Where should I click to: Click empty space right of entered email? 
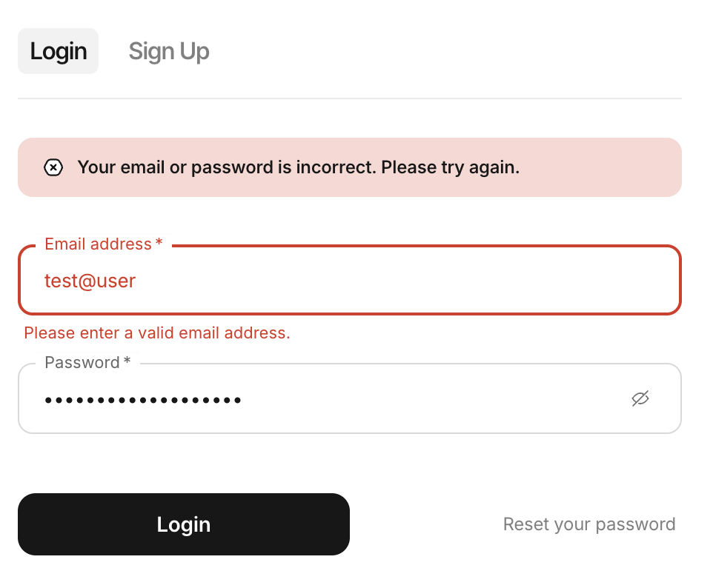pos(408,281)
